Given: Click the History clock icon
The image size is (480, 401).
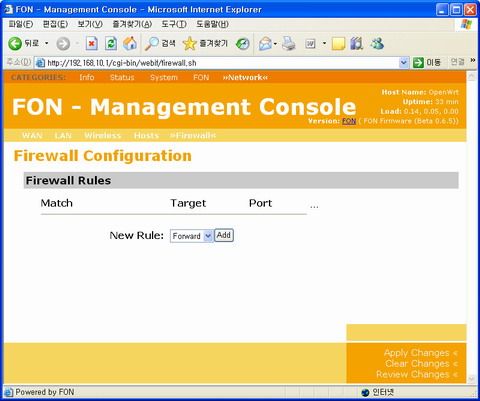Looking at the screenshot, I should click(x=243, y=44).
